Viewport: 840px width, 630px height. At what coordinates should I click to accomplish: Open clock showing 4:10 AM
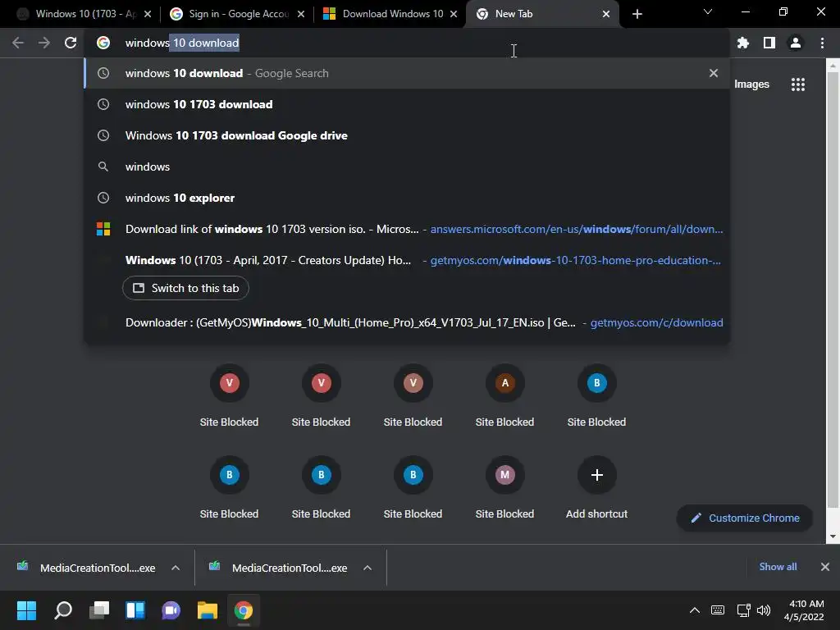[804, 610]
